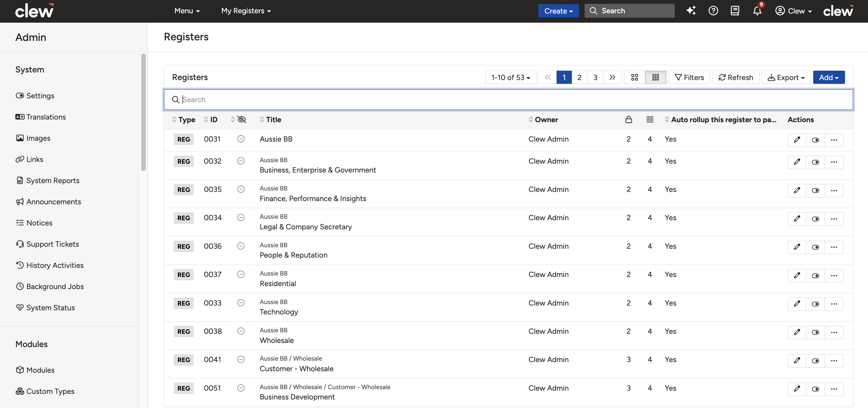Toggle visibility of register 0036
868x408 pixels.
pyautogui.click(x=816, y=247)
